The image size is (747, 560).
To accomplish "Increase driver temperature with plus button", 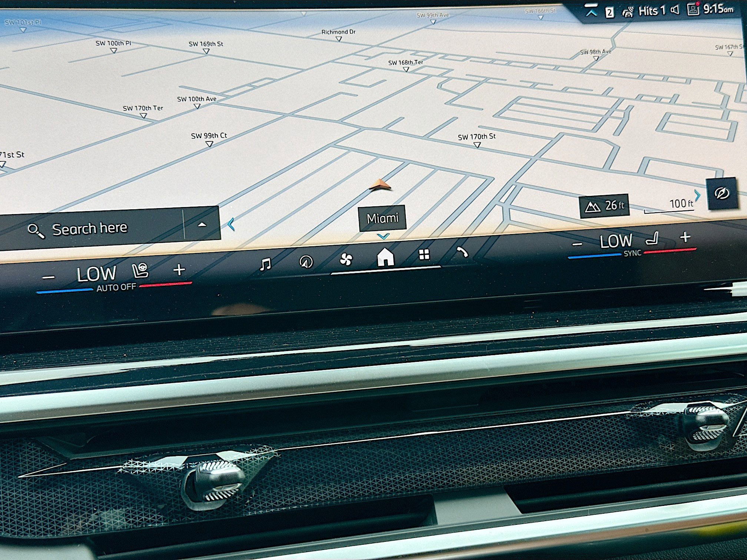I will click(179, 270).
